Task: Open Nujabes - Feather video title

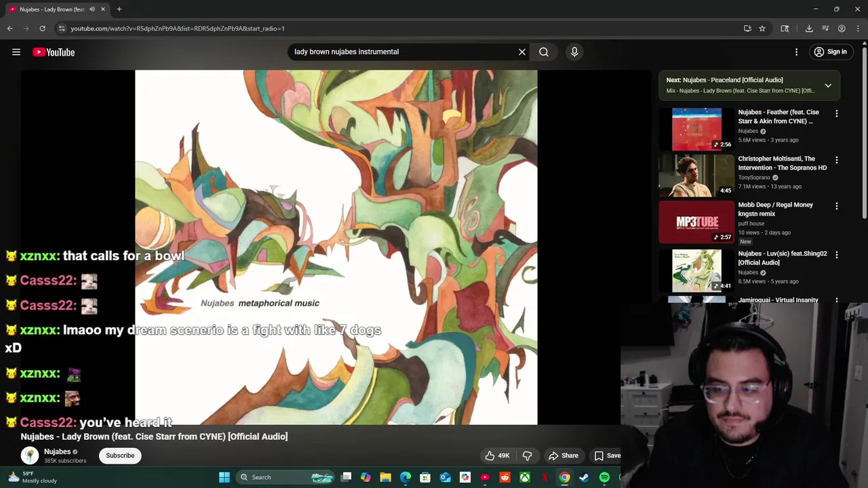Action: coord(778,117)
